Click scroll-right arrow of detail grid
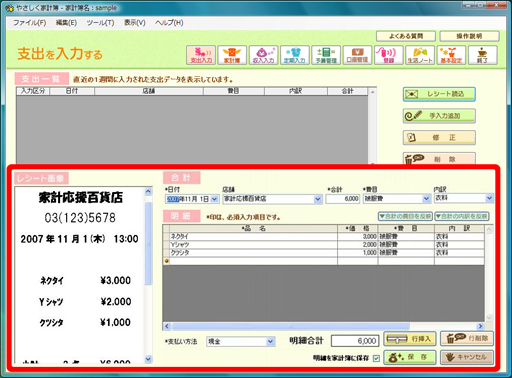The image size is (512, 378). tap(480, 326)
